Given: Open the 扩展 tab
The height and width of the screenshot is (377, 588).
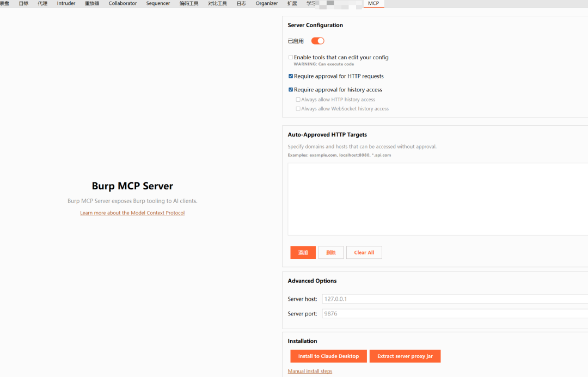Looking at the screenshot, I should 292,3.
